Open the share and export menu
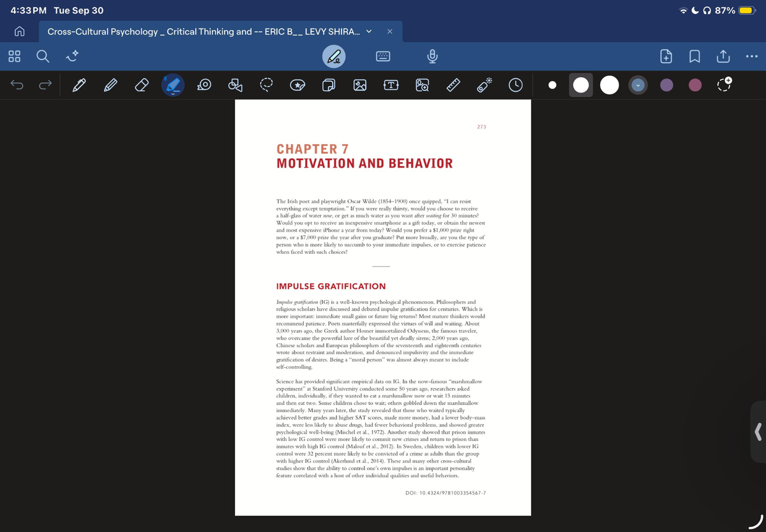766x532 pixels. click(723, 56)
